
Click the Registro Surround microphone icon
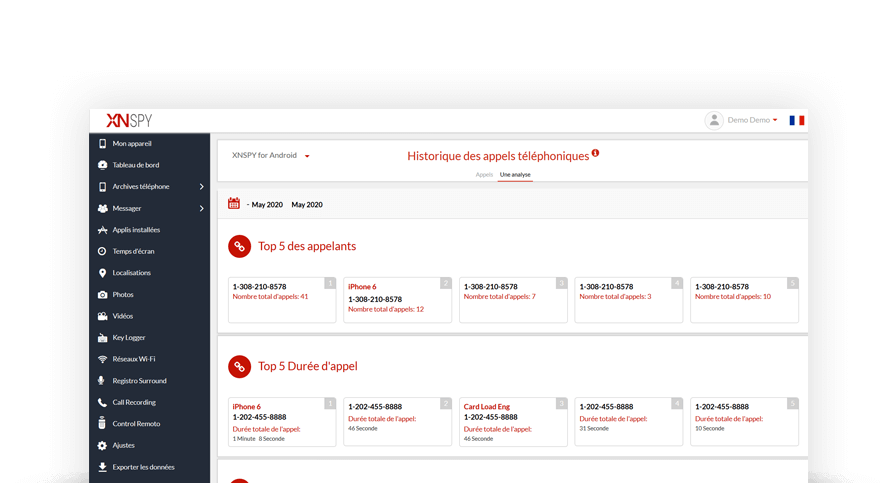(x=102, y=381)
